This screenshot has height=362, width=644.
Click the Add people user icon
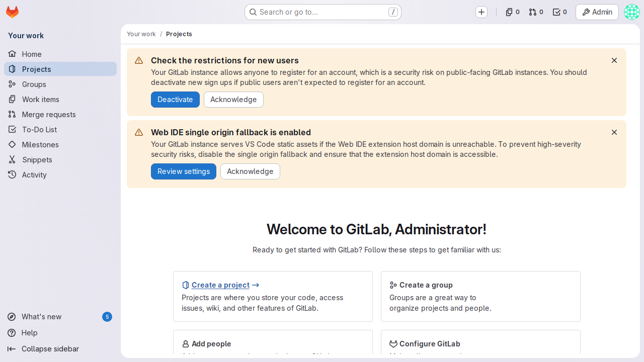pos(186,344)
